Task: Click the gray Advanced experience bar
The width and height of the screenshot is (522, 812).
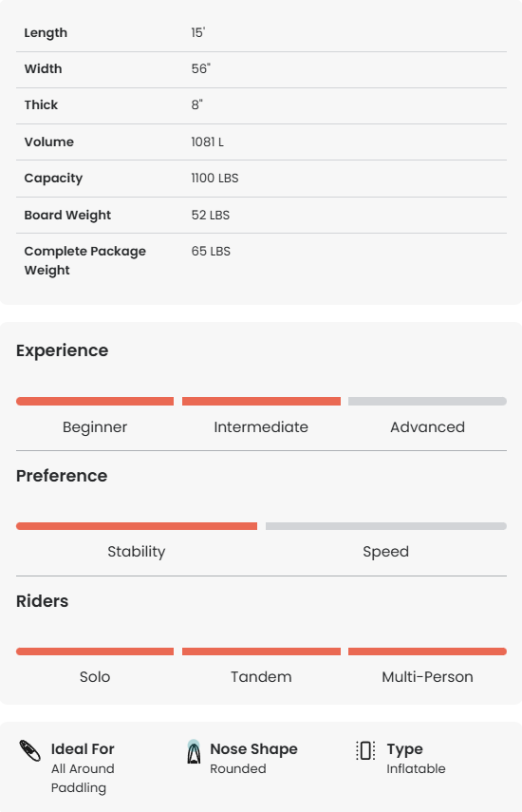Action: 427,402
